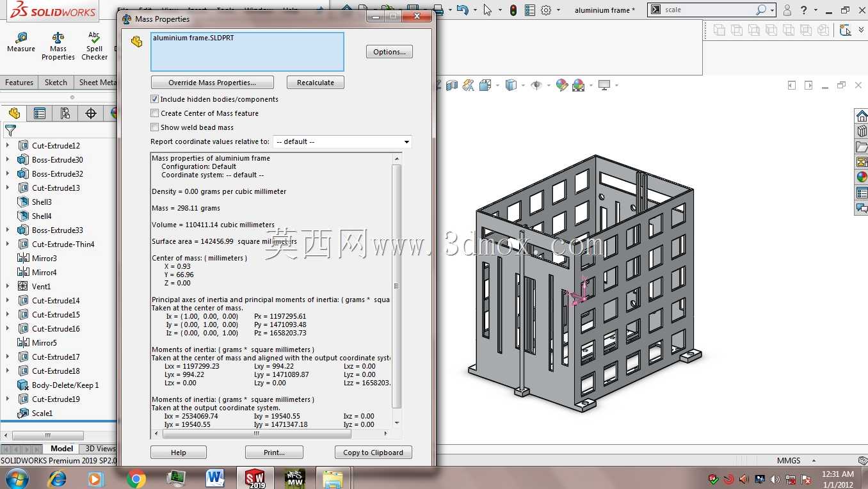Click the Apply Scene icon
The width and height of the screenshot is (868, 489).
(579, 85)
